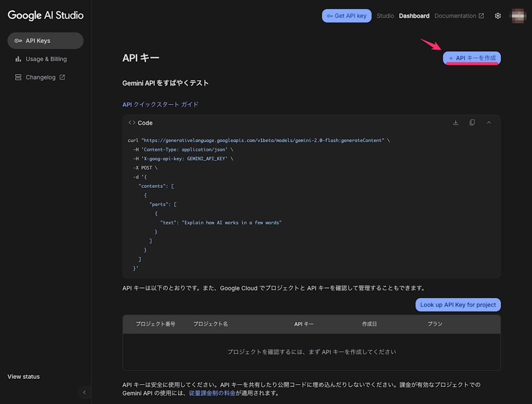Click the + API キーを作成 button
This screenshot has width=532, height=404.
[472, 58]
